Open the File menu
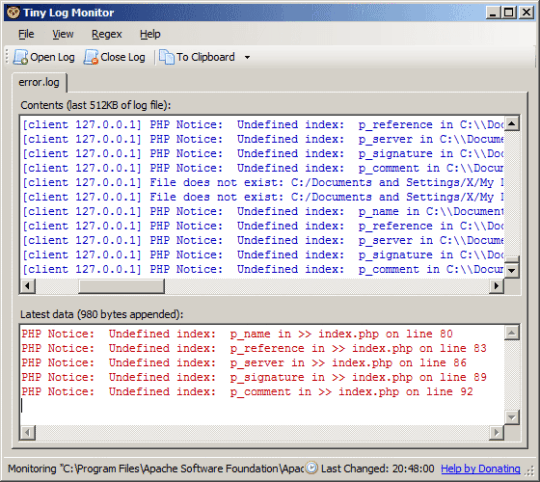The width and height of the screenshot is (540, 482). [x=26, y=34]
